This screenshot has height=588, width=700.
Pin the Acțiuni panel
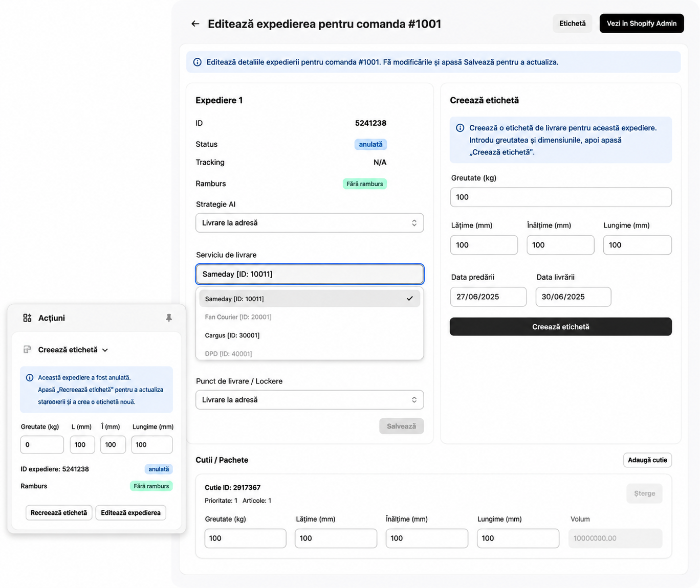coord(169,318)
